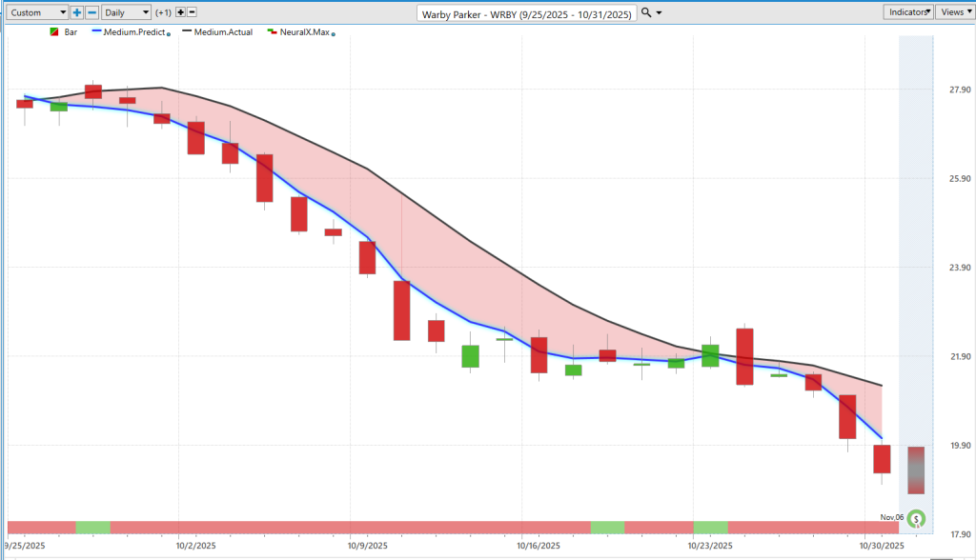This screenshot has width=976, height=560.
Task: Click the NeuralX.Max legend icon
Action: click(272, 32)
